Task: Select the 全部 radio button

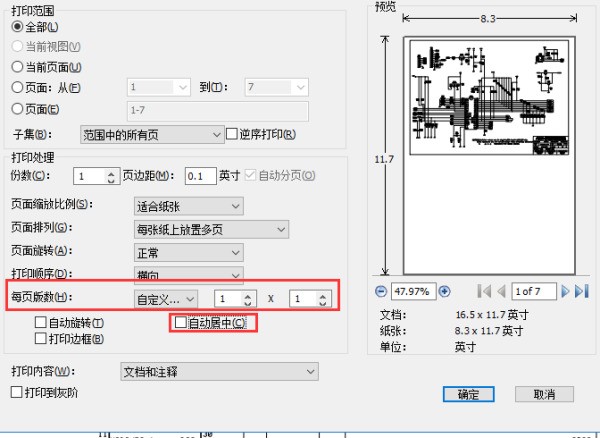Action: tap(17, 25)
